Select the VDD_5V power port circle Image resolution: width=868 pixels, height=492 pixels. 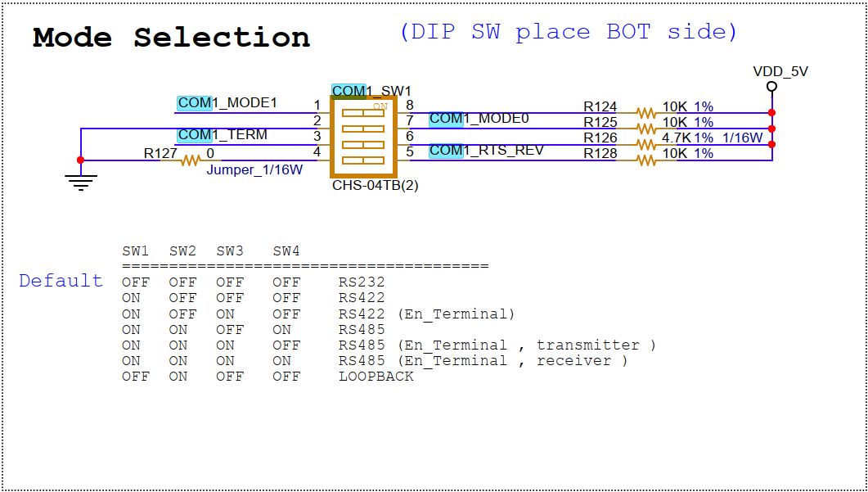(771, 87)
